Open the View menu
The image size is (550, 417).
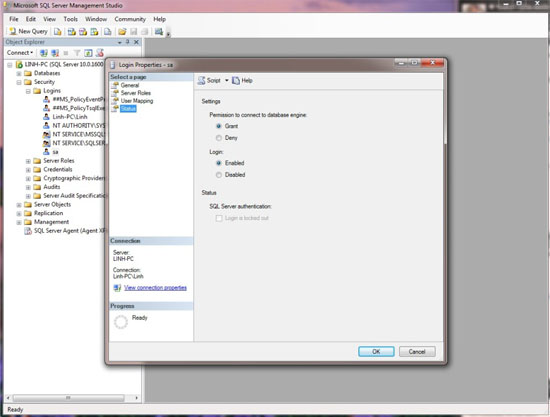pyautogui.click(x=49, y=19)
